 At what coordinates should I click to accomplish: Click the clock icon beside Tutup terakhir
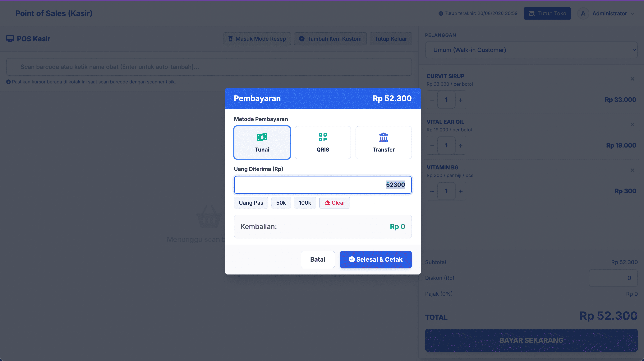[x=441, y=13]
